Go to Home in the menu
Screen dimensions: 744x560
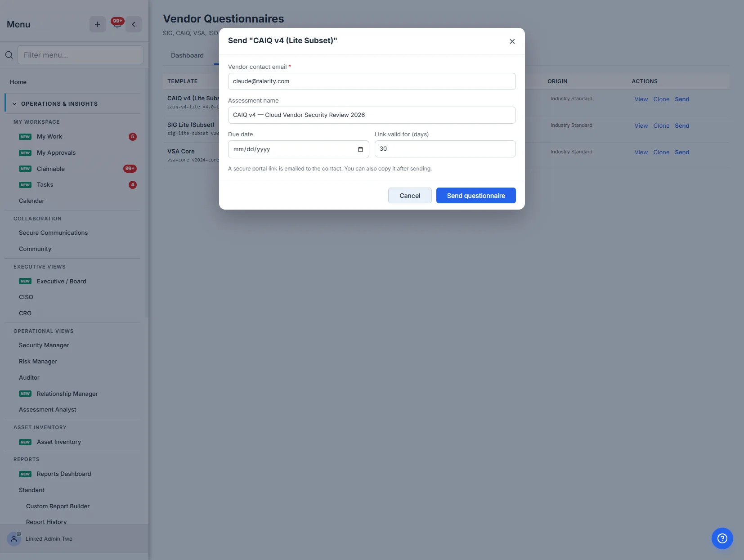click(18, 82)
